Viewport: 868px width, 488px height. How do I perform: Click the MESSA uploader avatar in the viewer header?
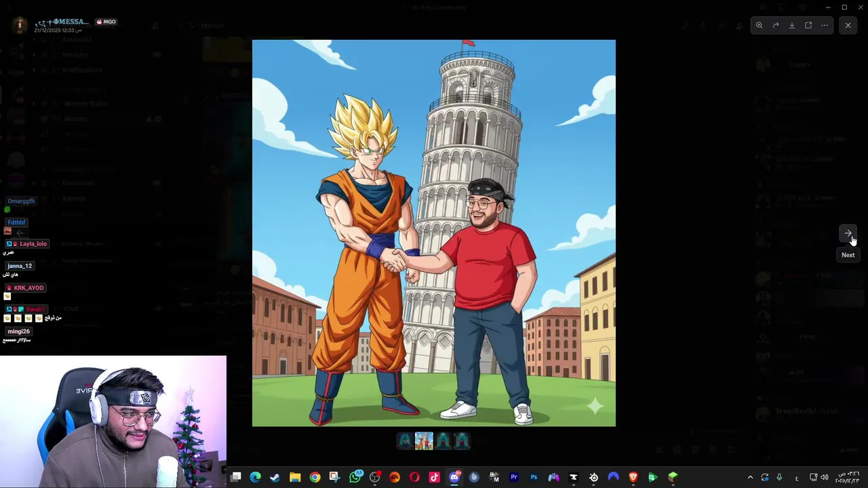tap(20, 25)
